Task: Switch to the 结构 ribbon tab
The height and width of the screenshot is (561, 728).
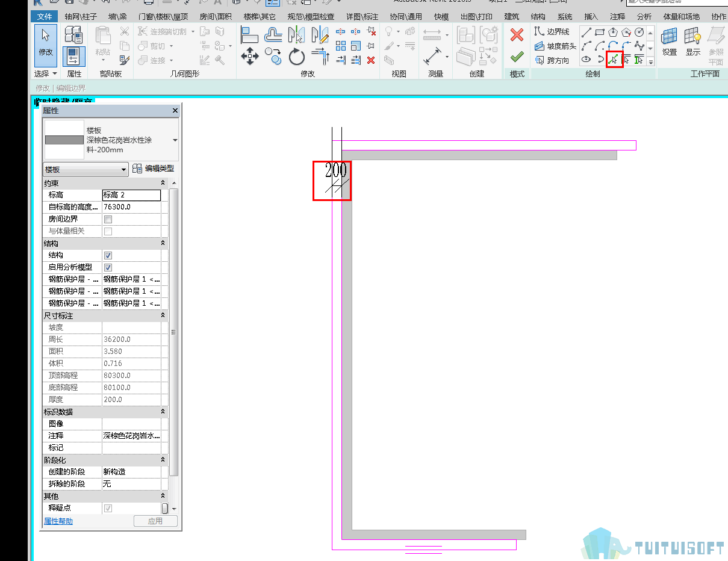Action: (x=538, y=16)
